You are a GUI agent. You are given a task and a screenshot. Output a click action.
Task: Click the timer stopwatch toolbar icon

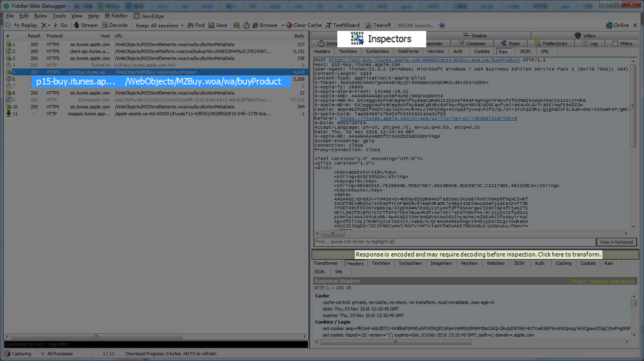point(247,25)
